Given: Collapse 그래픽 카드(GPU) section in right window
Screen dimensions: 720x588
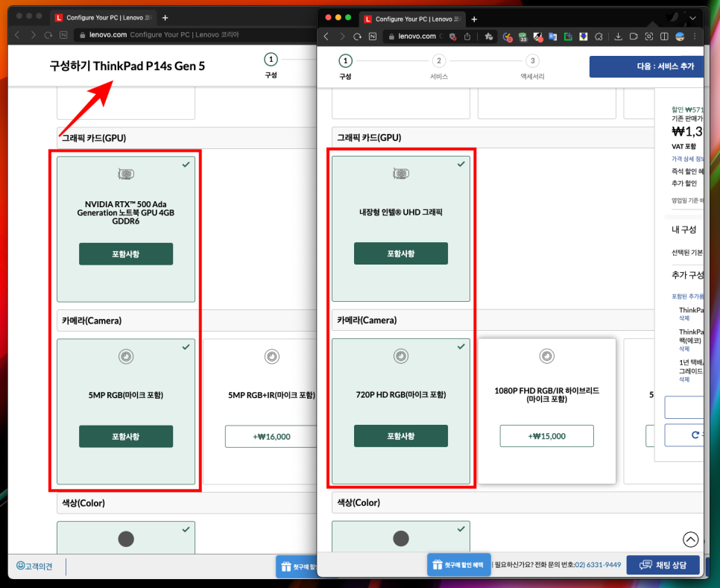Looking at the screenshot, I should [493, 137].
